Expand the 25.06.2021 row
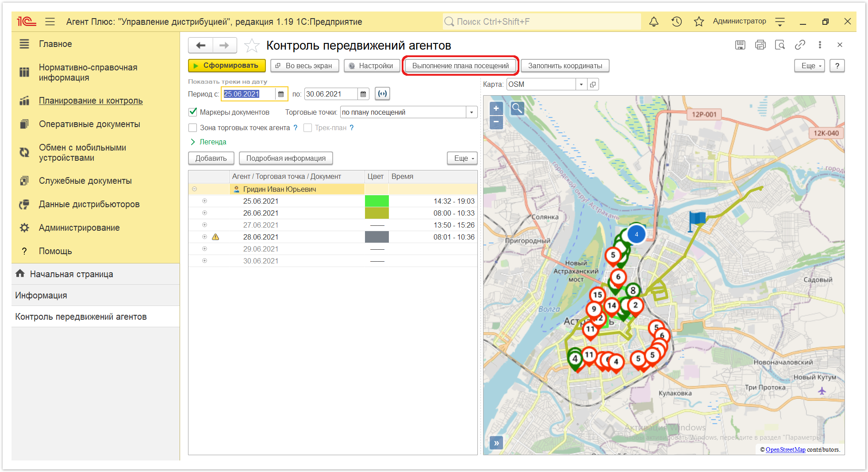The image size is (868, 472). (x=204, y=201)
